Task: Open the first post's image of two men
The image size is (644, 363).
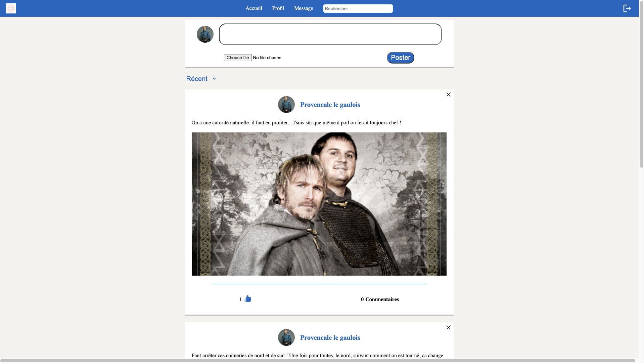Action: coord(319,204)
